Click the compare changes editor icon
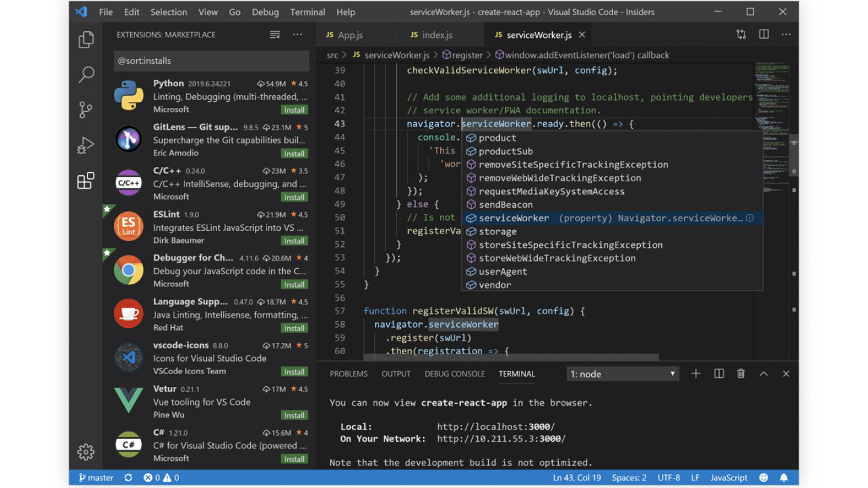868x488 pixels. tap(741, 35)
